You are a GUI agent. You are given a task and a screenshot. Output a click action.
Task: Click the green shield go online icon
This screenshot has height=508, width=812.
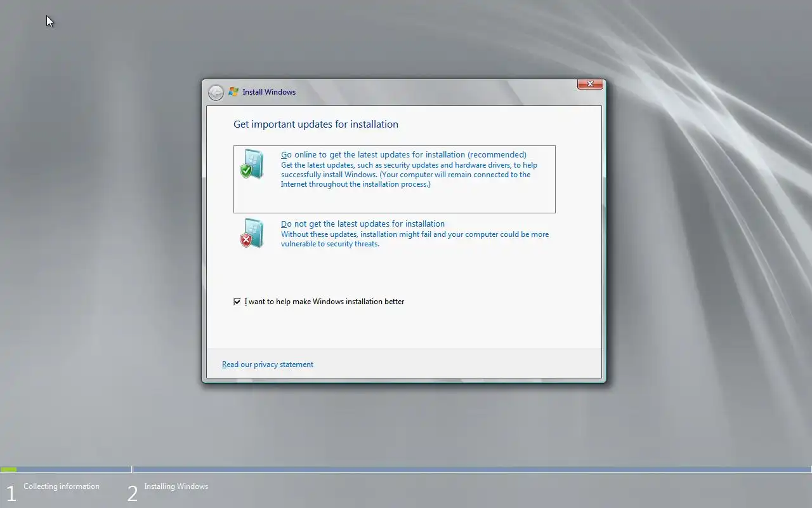(x=252, y=164)
